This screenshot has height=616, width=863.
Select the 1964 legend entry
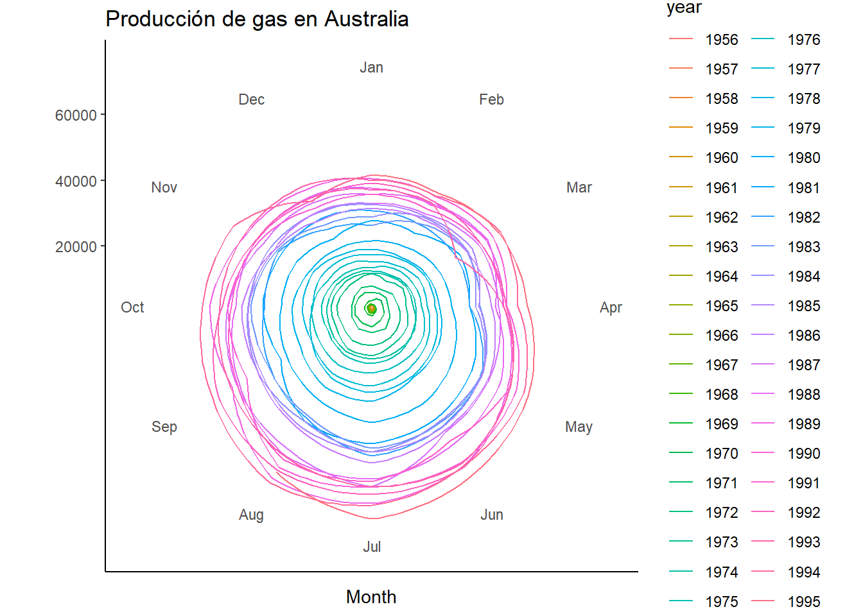[x=704, y=277]
